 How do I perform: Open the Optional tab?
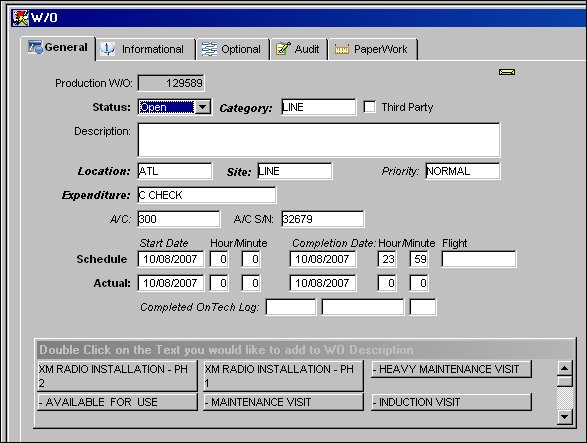pos(232,49)
